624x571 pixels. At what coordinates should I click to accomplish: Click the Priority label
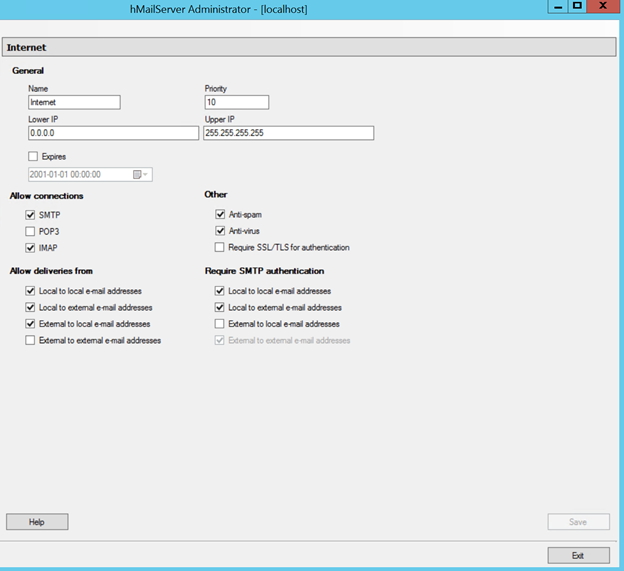[216, 88]
